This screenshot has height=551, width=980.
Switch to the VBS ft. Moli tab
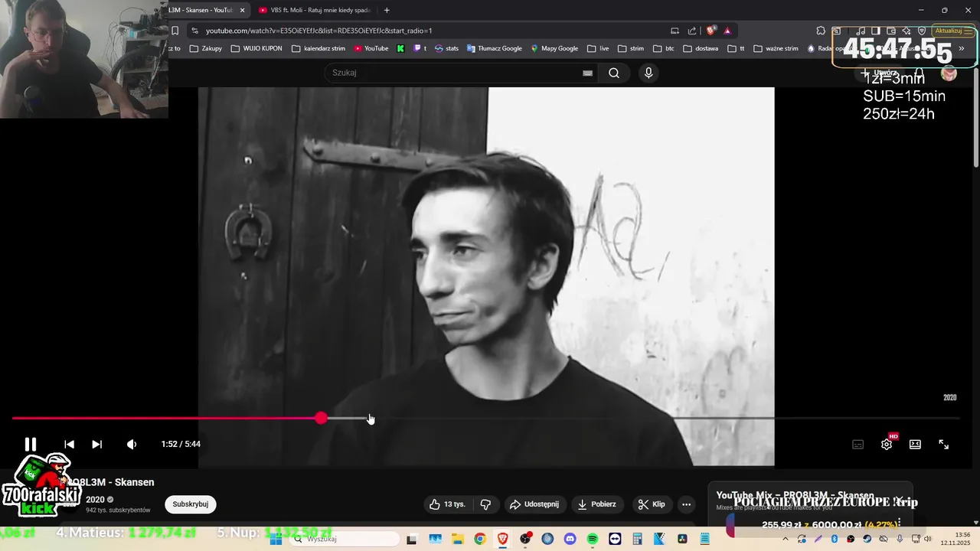tap(314, 10)
